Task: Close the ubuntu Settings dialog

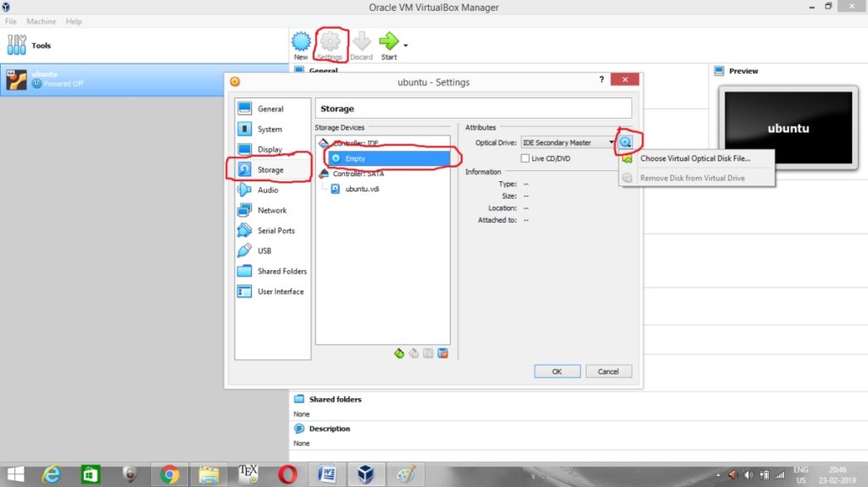Action: click(x=625, y=80)
